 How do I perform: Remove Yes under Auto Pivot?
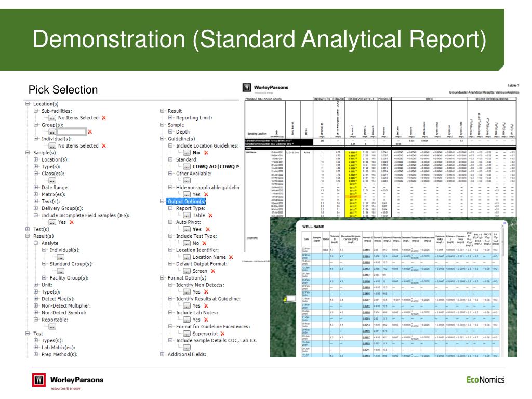tap(208, 229)
